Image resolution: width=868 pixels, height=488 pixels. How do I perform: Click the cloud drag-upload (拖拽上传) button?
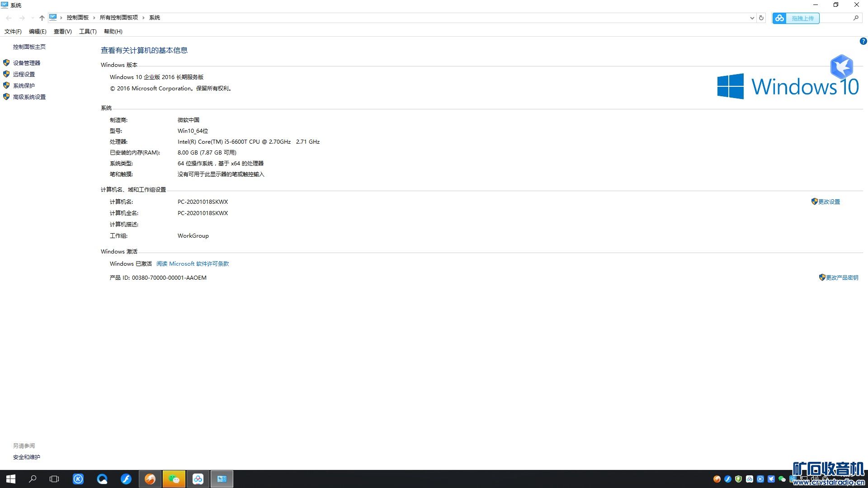(796, 18)
